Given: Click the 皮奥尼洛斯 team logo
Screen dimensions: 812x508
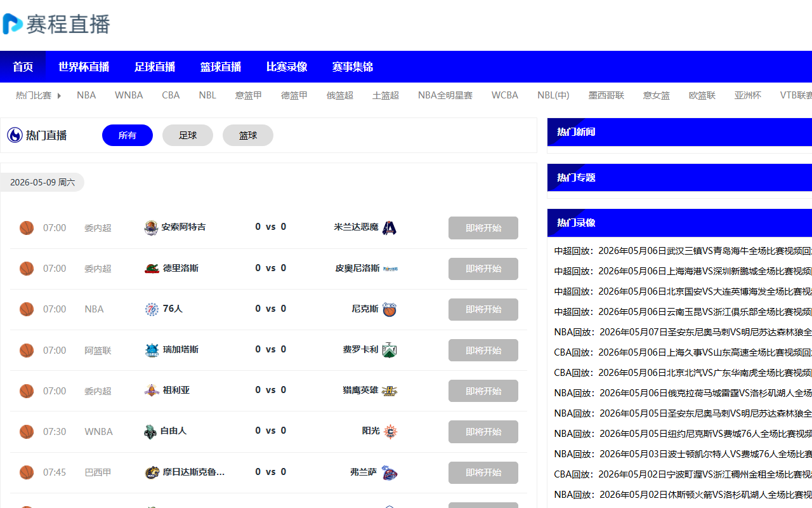Looking at the screenshot, I should pyautogui.click(x=390, y=269).
